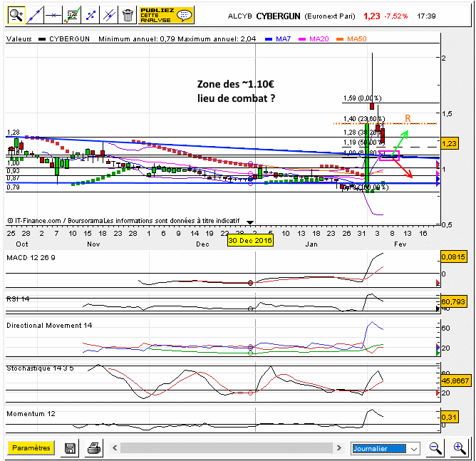Click the 1,59 (0,00%) Fibonacci label
The width and height of the screenshot is (476, 461).
point(362,98)
